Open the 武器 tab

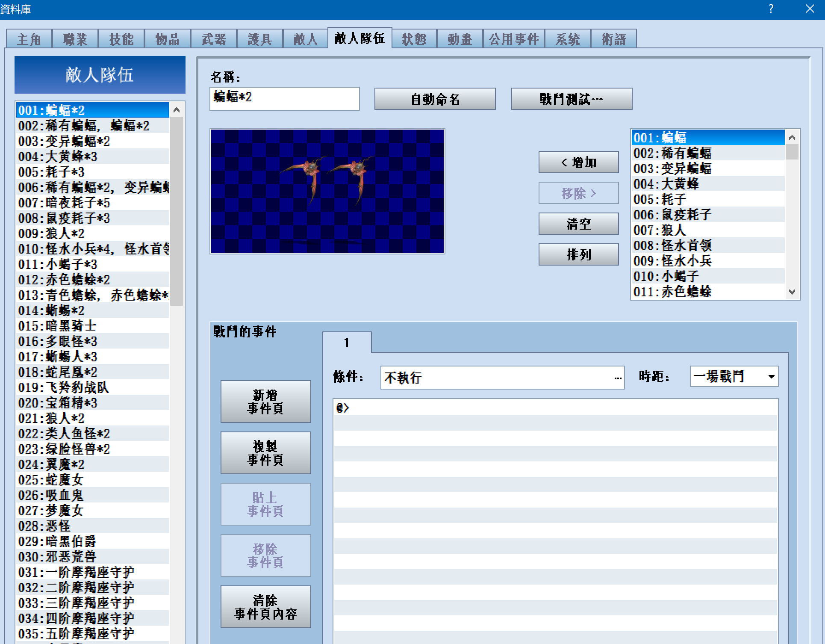pyautogui.click(x=214, y=39)
